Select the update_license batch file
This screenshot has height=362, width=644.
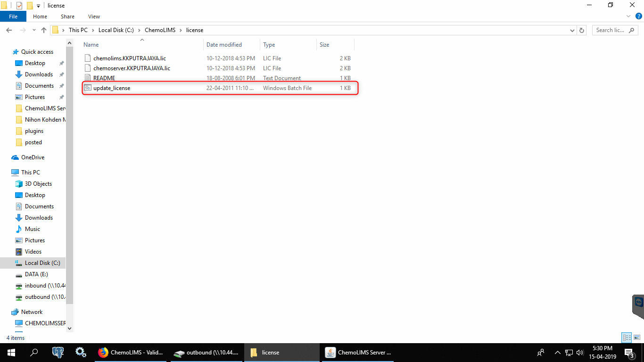(112, 88)
